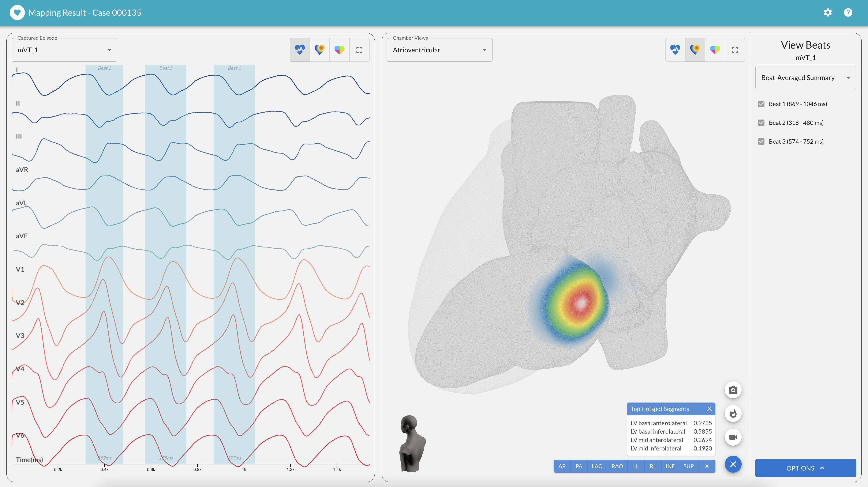The image size is (868, 487).
Task: Switch to the INF view preset
Action: 670,467
